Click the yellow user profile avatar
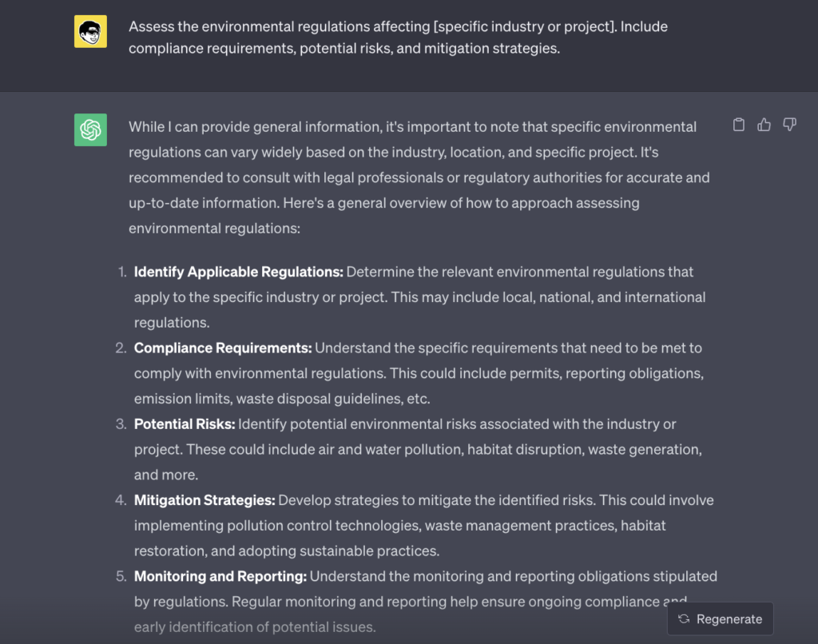The height and width of the screenshot is (644, 818). (x=90, y=30)
